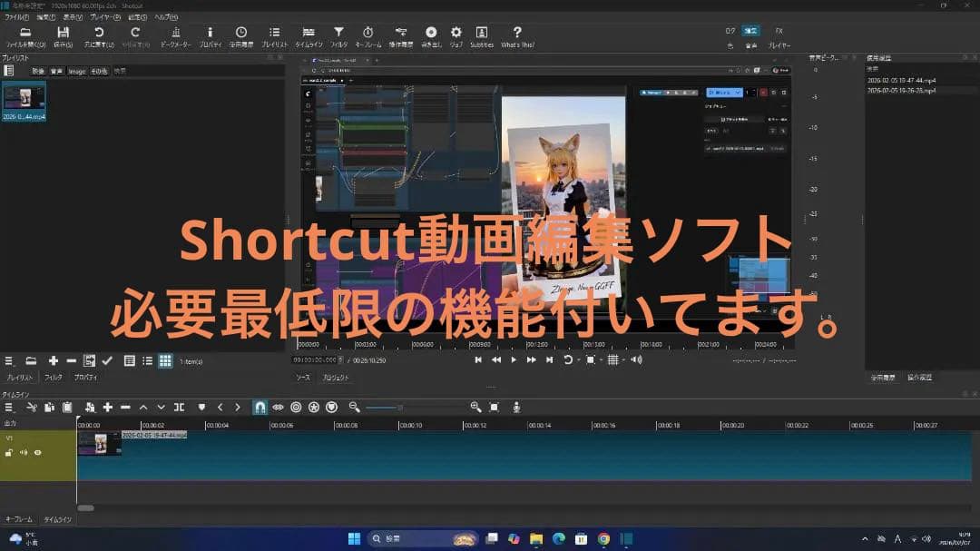Open the ヘルプ (Help) menu

click(x=166, y=17)
